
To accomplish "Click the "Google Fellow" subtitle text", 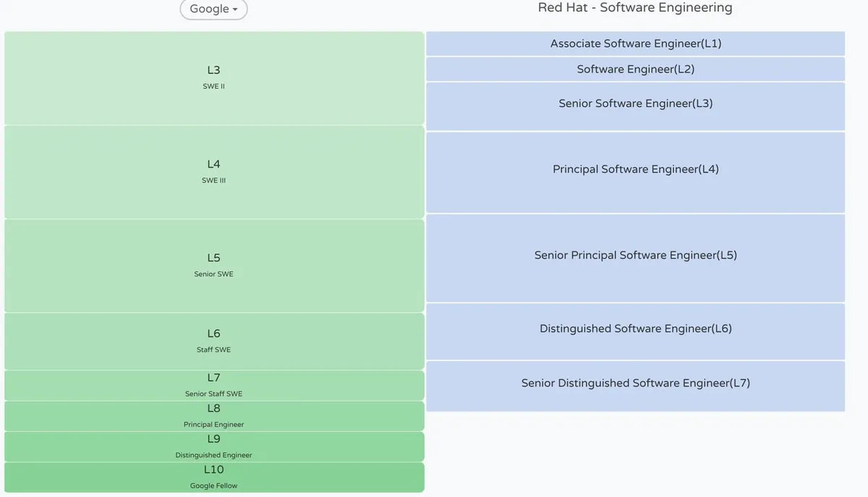I will (x=214, y=486).
